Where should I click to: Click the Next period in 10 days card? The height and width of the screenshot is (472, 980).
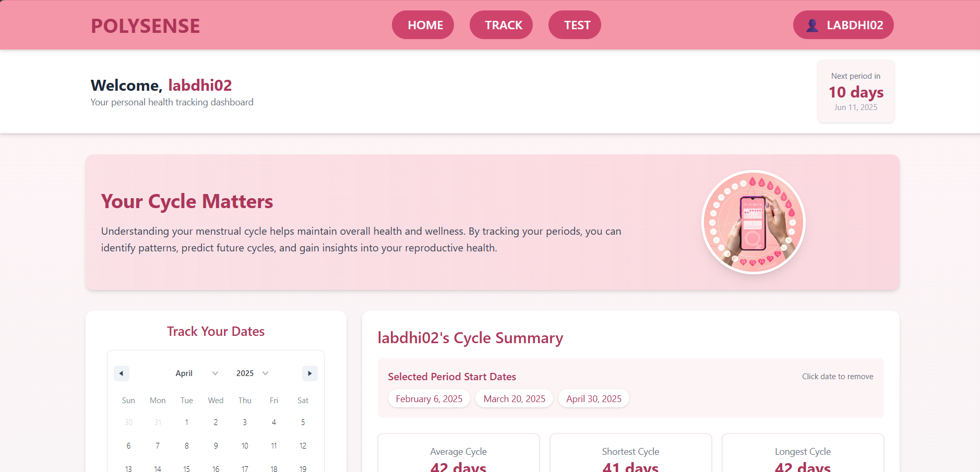[x=856, y=91]
